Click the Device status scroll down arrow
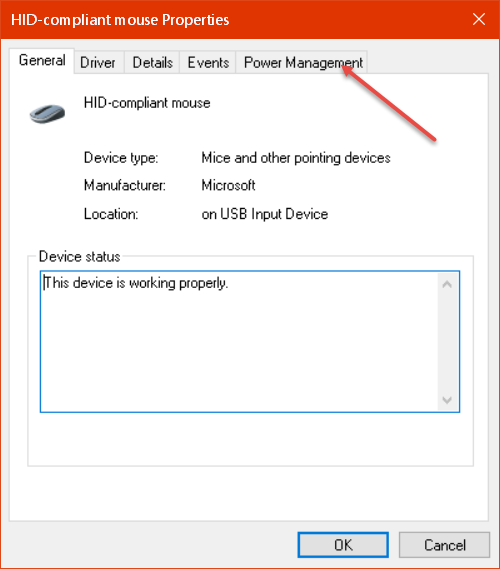Viewport: 500px width, 569px height. point(447,400)
